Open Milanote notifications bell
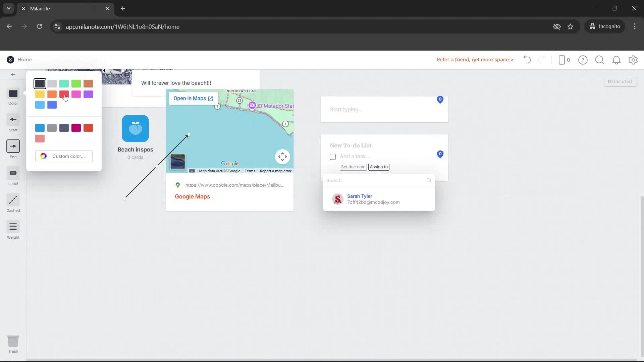The image size is (644, 362). coord(616,60)
